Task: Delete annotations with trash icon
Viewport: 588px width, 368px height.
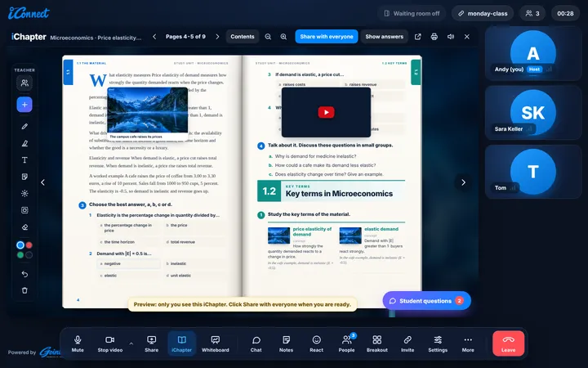Action: 24,290
